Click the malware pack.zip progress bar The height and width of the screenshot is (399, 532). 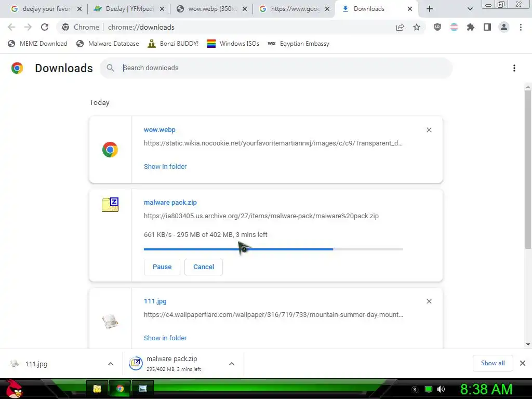273,249
